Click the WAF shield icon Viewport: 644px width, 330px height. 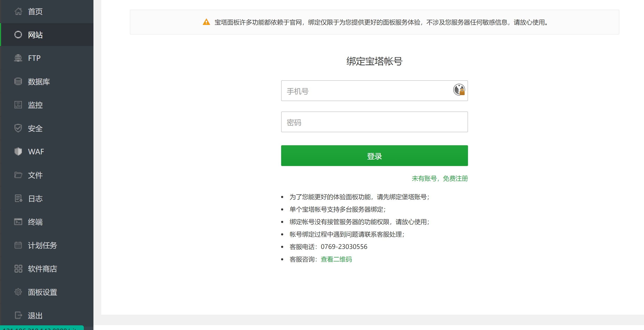pyautogui.click(x=18, y=151)
